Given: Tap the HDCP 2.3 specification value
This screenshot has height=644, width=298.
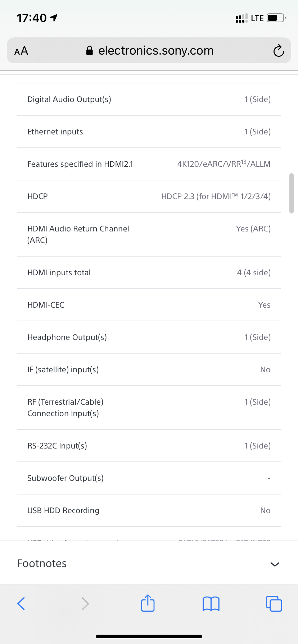Looking at the screenshot, I should click(216, 196).
